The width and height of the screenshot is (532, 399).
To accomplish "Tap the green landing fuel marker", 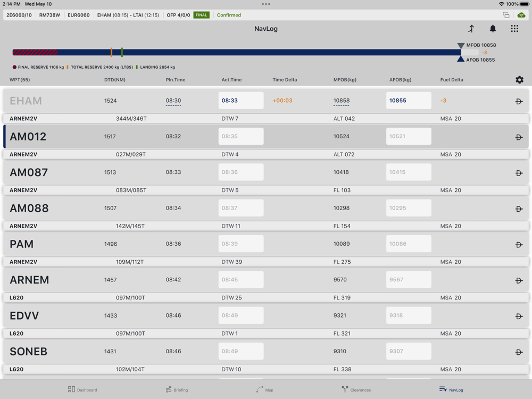I will pos(122,52).
